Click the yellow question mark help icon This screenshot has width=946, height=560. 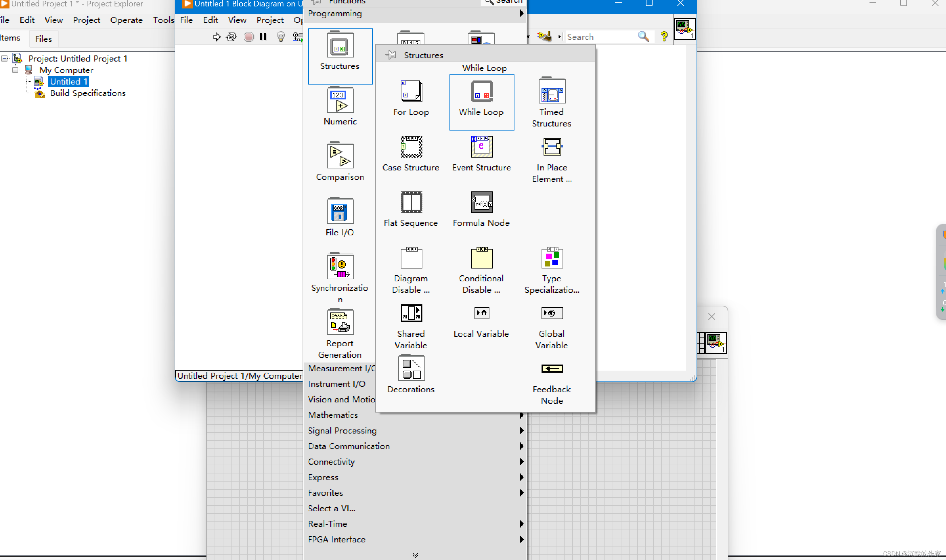point(664,37)
